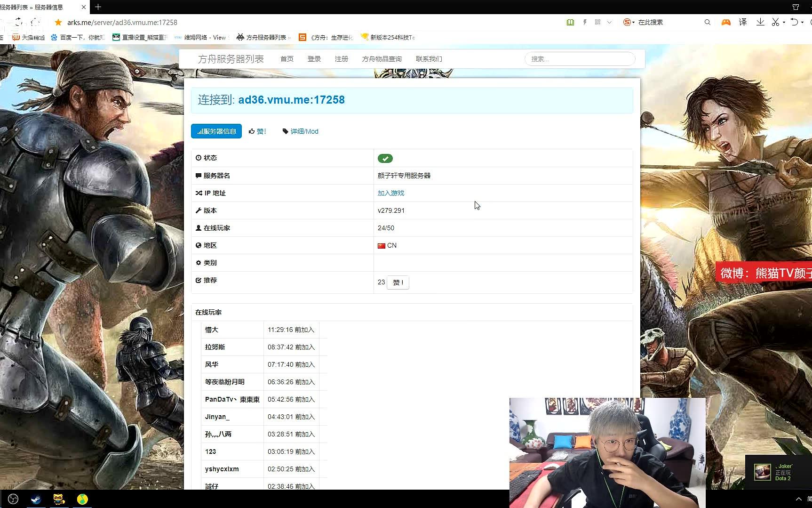Open 百度一下 bookmark

pyautogui.click(x=78, y=37)
